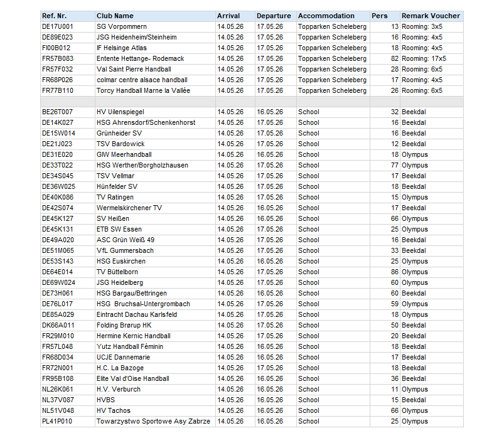Screen dimensions: 504x438
Task: Select Entente Hettange- Rodemack cell
Action: click(x=155, y=58)
